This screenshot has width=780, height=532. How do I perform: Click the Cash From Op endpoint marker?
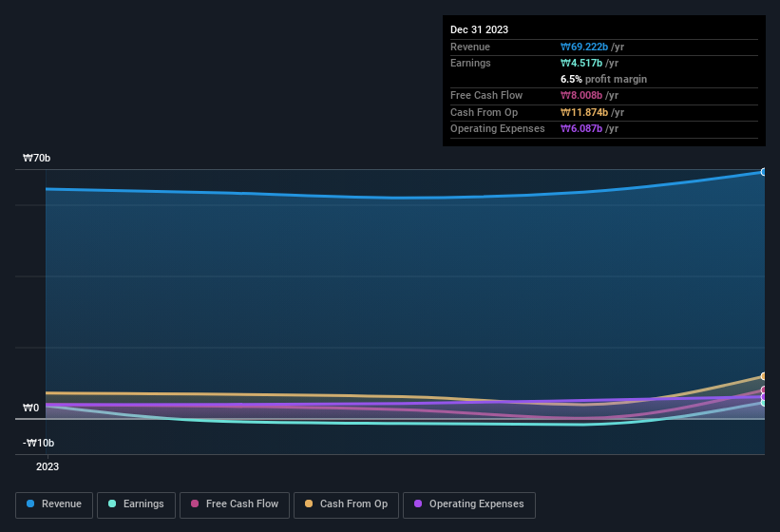(x=763, y=376)
